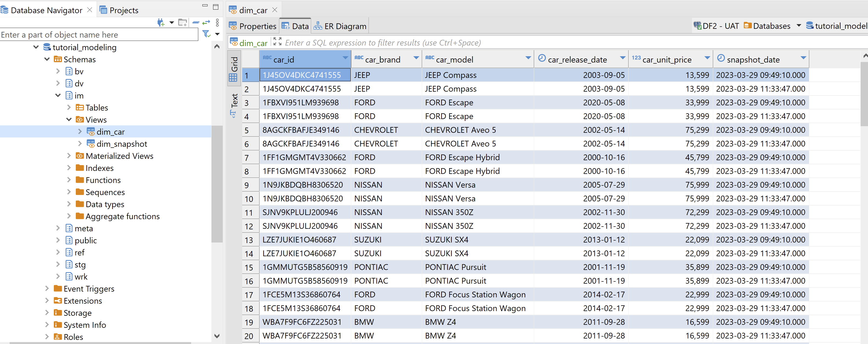The image size is (868, 344).
Task: Expand the Materialized Views folder
Action: 69,156
